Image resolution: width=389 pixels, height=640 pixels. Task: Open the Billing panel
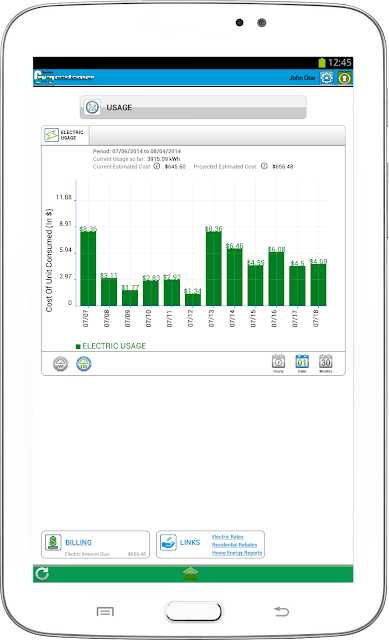pos(95,544)
